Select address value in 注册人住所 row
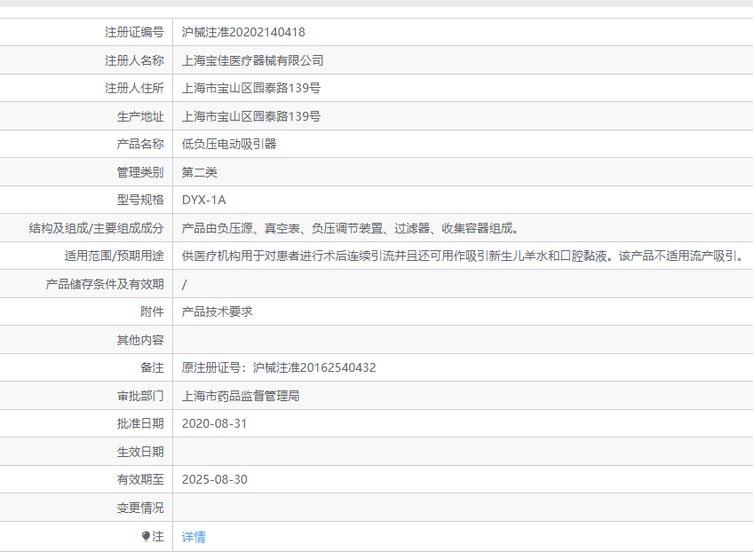Screen dimensions: 753x560 click(251, 88)
